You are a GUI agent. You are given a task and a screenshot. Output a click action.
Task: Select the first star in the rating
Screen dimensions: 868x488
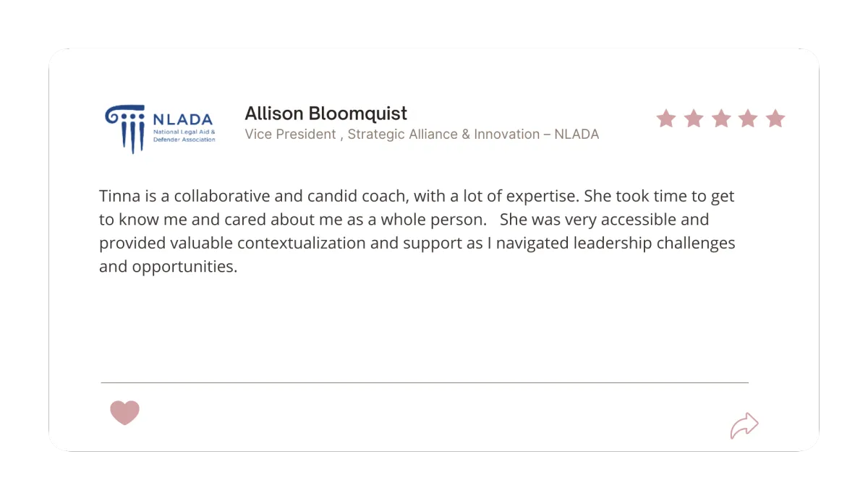666,118
